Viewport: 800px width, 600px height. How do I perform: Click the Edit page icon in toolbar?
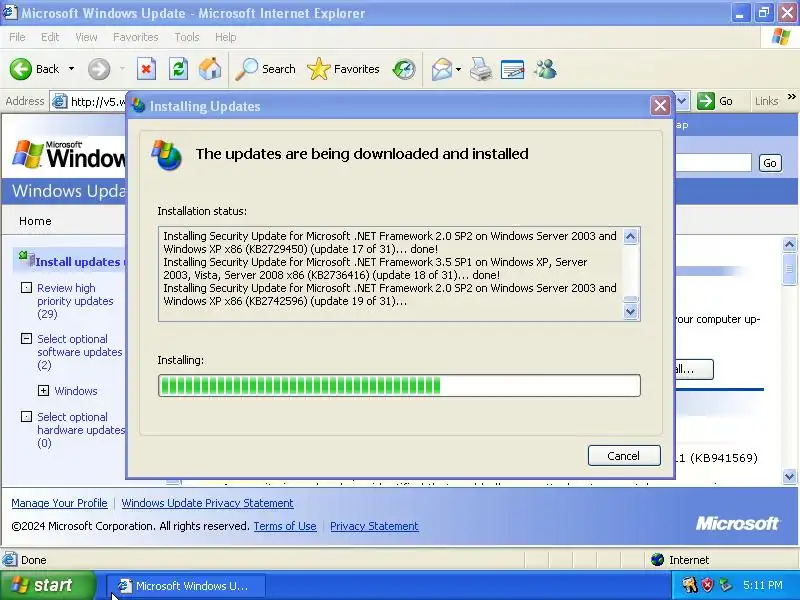(x=512, y=69)
